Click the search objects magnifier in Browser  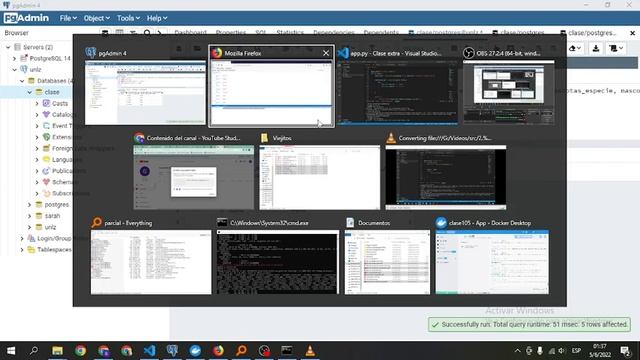tap(147, 33)
